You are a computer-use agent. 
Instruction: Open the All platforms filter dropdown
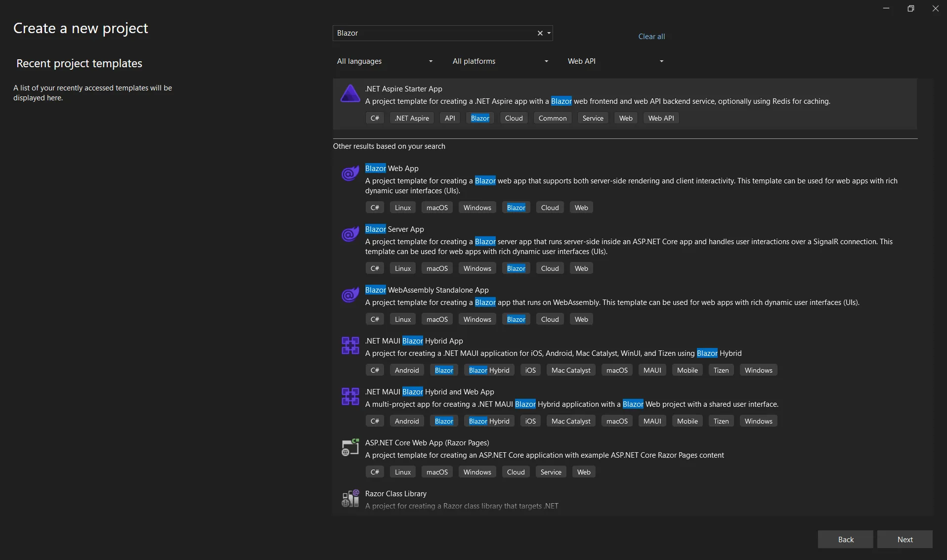click(500, 61)
